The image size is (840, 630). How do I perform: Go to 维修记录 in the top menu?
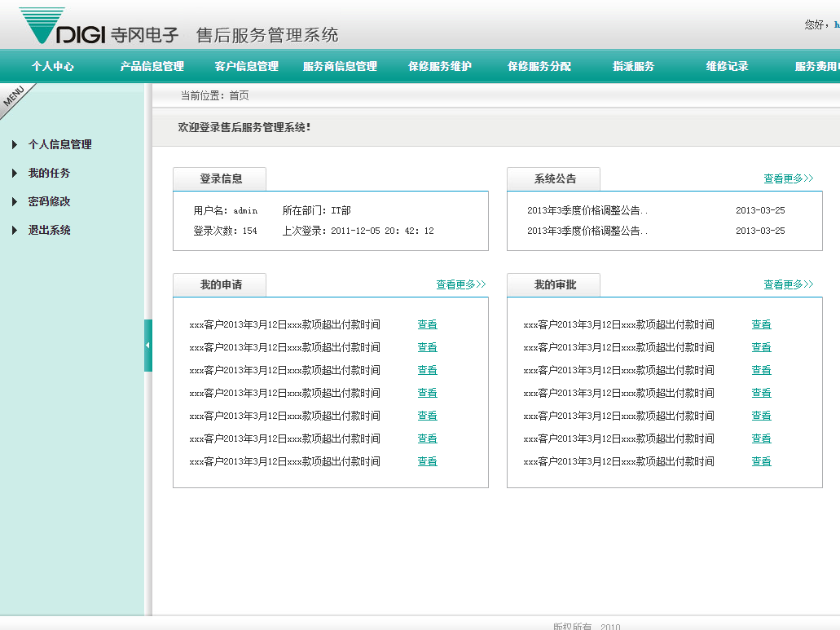click(727, 67)
